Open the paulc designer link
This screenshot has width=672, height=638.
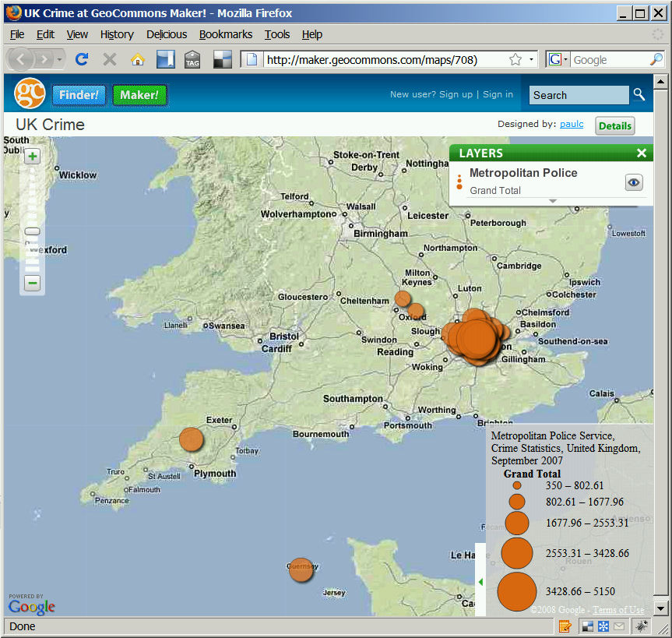coord(572,124)
